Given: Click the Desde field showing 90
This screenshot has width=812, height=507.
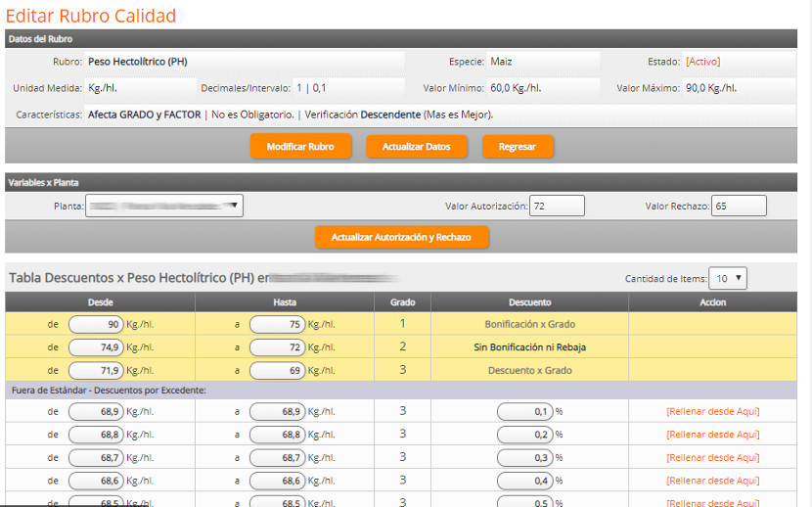Looking at the screenshot, I should [x=96, y=324].
